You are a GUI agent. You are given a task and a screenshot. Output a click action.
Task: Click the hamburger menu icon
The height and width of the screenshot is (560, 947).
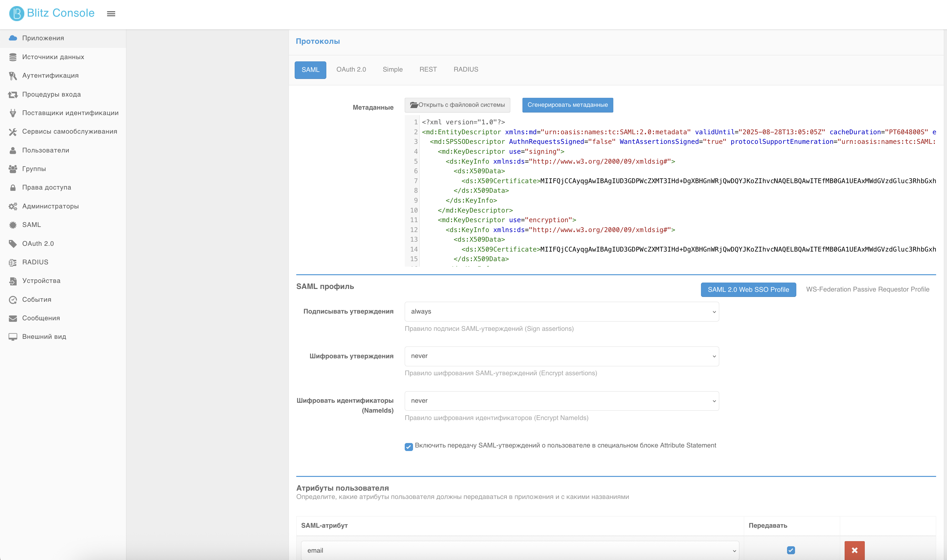111,14
